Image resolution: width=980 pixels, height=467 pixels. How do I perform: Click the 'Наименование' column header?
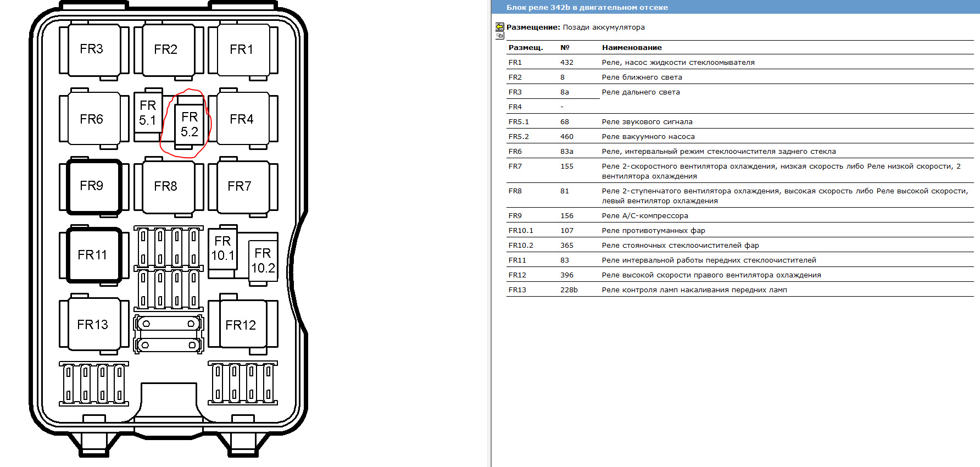pos(632,48)
